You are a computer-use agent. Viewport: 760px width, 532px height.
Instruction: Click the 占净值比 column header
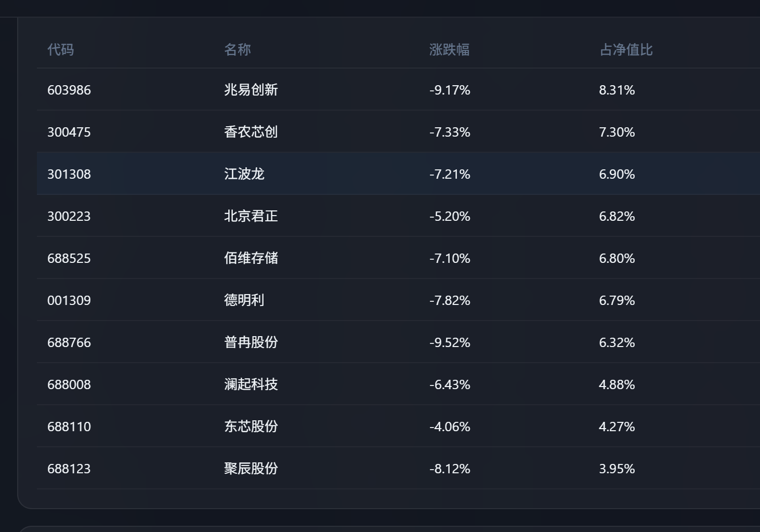pos(626,49)
